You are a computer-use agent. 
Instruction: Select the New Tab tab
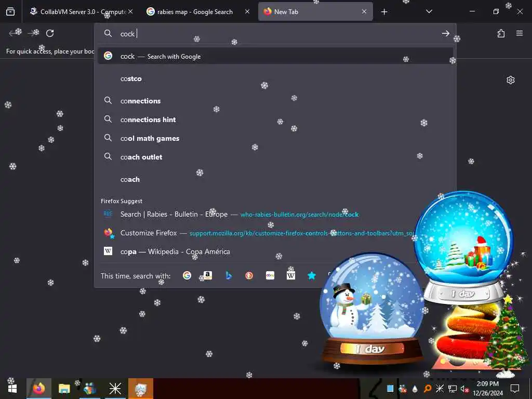pos(315,12)
